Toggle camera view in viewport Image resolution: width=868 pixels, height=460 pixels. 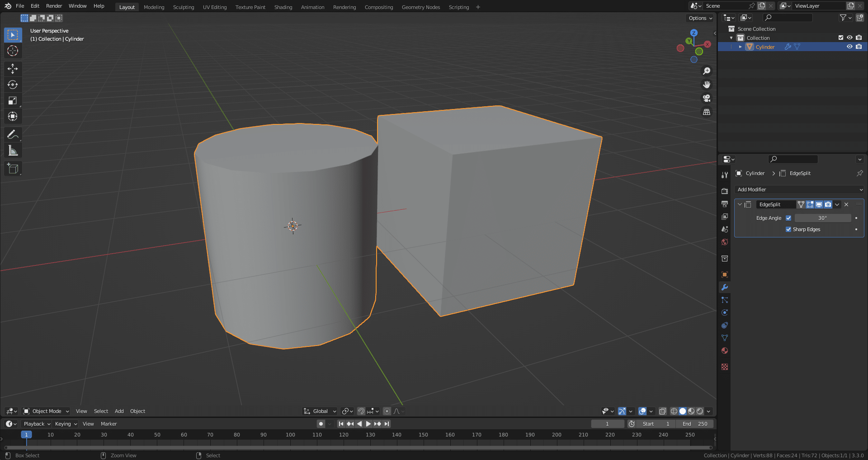[706, 98]
